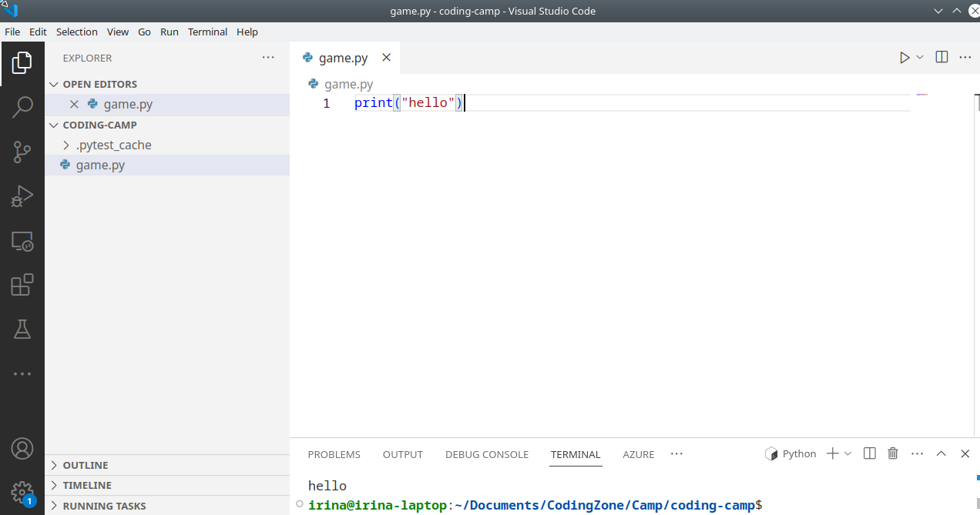Run the Python file with play button

pyautogui.click(x=904, y=58)
